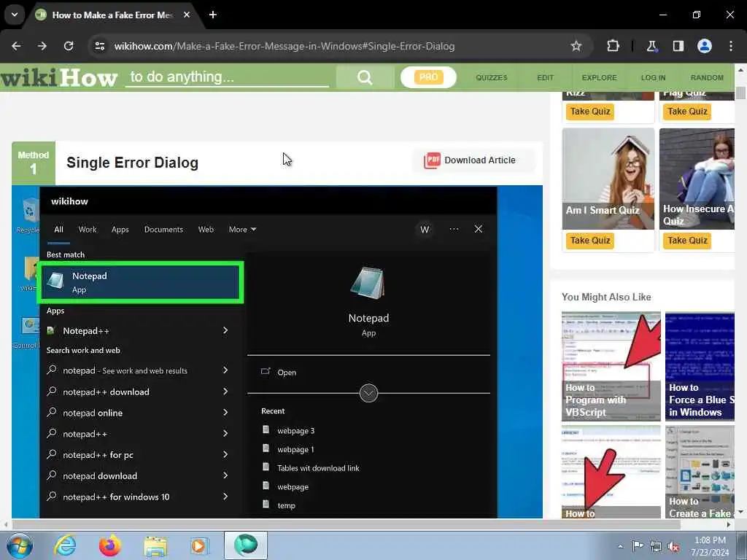Click the Action Center flag tray icon
Screen dimensions: 747x560
pyautogui.click(x=638, y=545)
